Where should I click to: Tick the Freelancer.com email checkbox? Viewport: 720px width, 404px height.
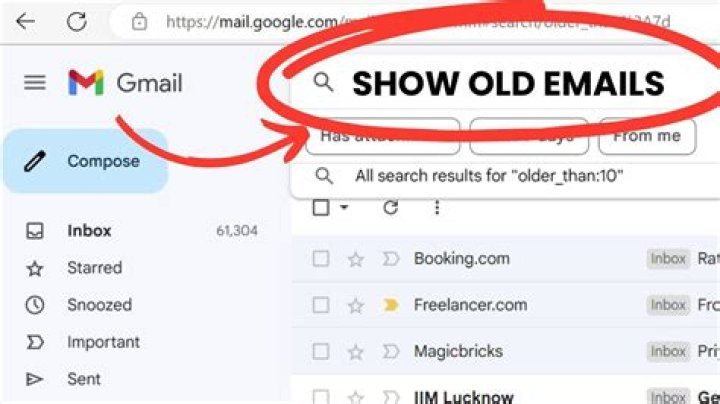coord(321,305)
